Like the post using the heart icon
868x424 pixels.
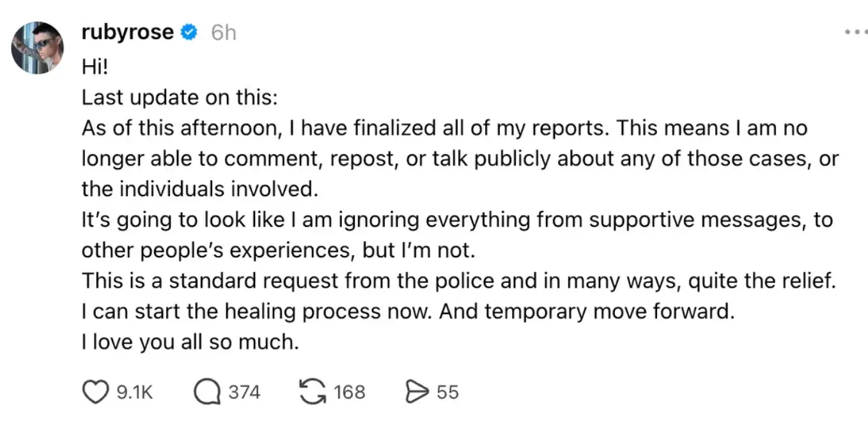pyautogui.click(x=97, y=391)
